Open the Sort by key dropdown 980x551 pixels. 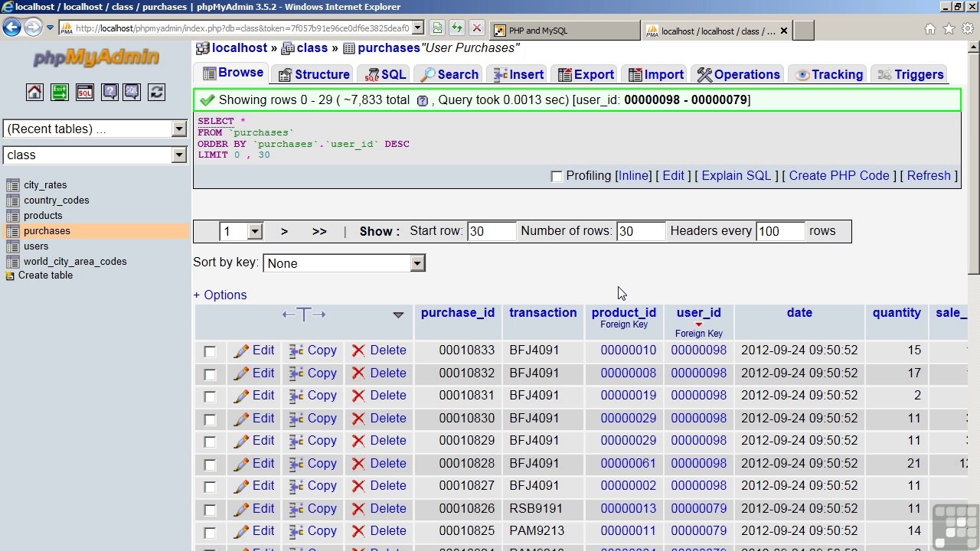click(344, 263)
